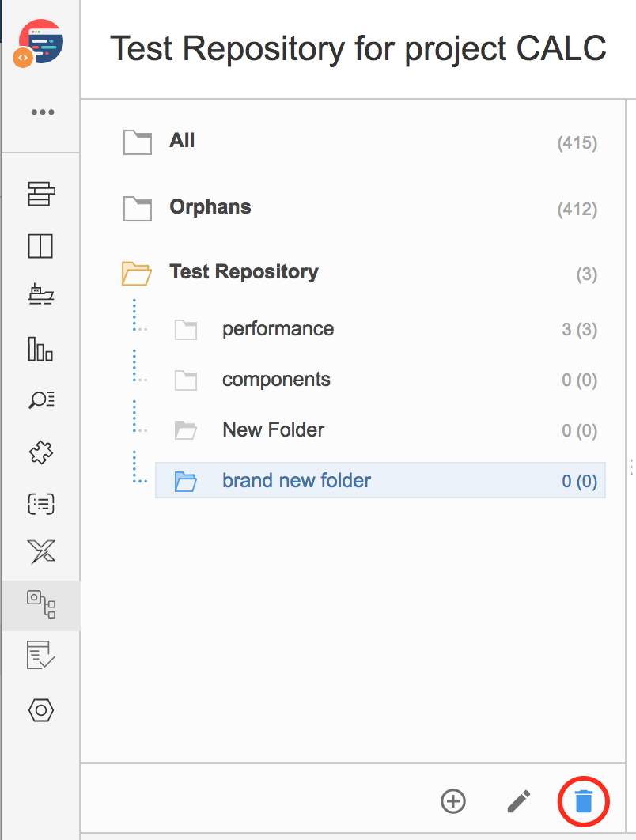Screen dimensions: 636x840
Task: Click the trash delete folder icon
Action: point(584,801)
